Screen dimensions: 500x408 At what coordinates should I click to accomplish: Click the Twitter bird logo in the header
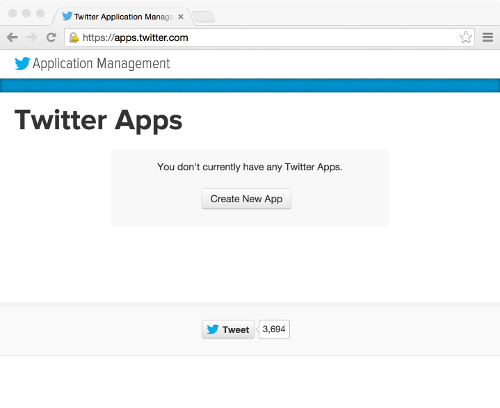pyautogui.click(x=22, y=63)
